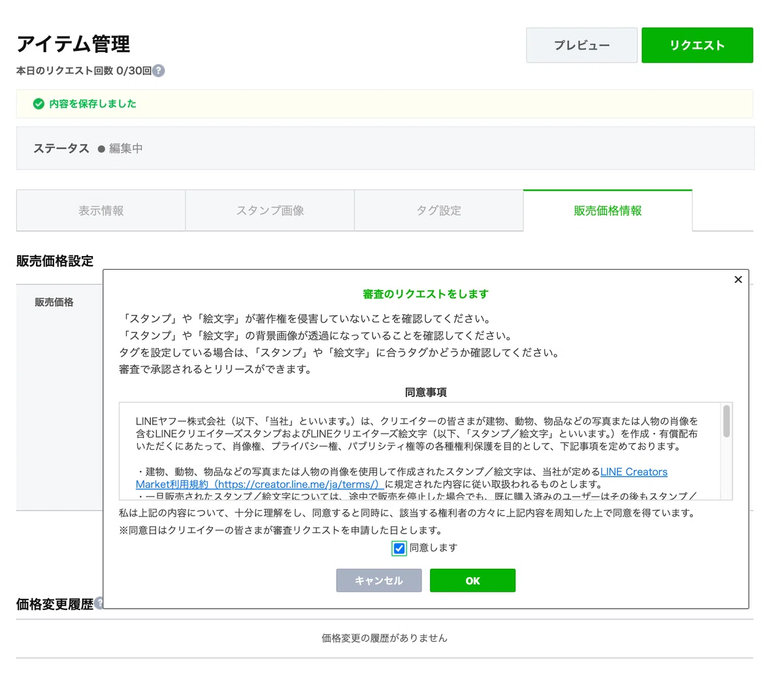Confirm the request with OK button
Image resolution: width=784 pixels, height=685 pixels.
click(472, 581)
